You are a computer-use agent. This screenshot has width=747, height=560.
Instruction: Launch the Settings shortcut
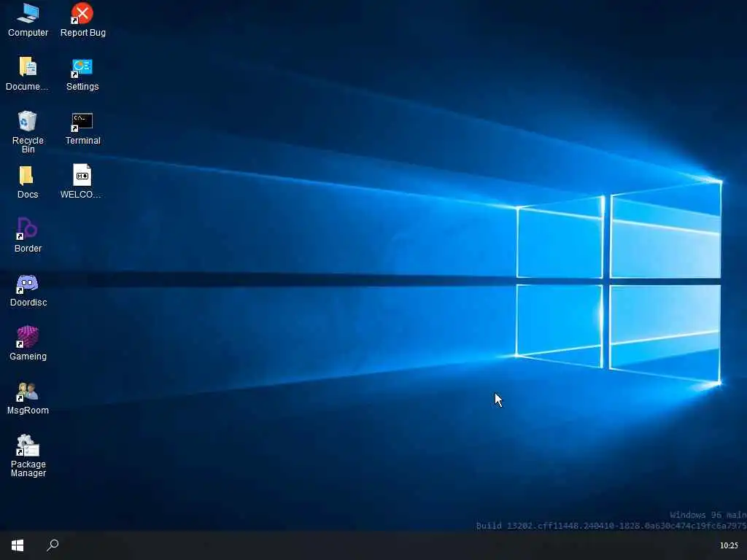coord(82,74)
